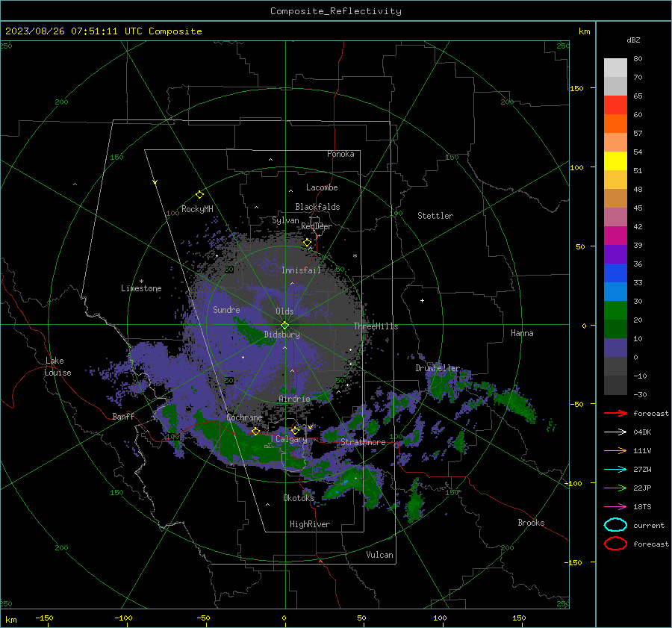Click the small blue core in the echo east of Okotoks
The height and width of the screenshot is (628, 672).
pyautogui.click(x=346, y=482)
